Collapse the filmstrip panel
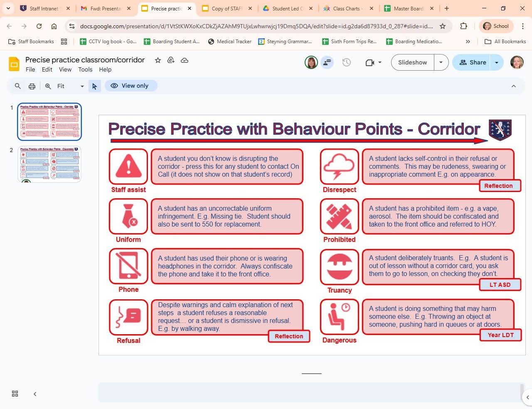 pos(35,394)
